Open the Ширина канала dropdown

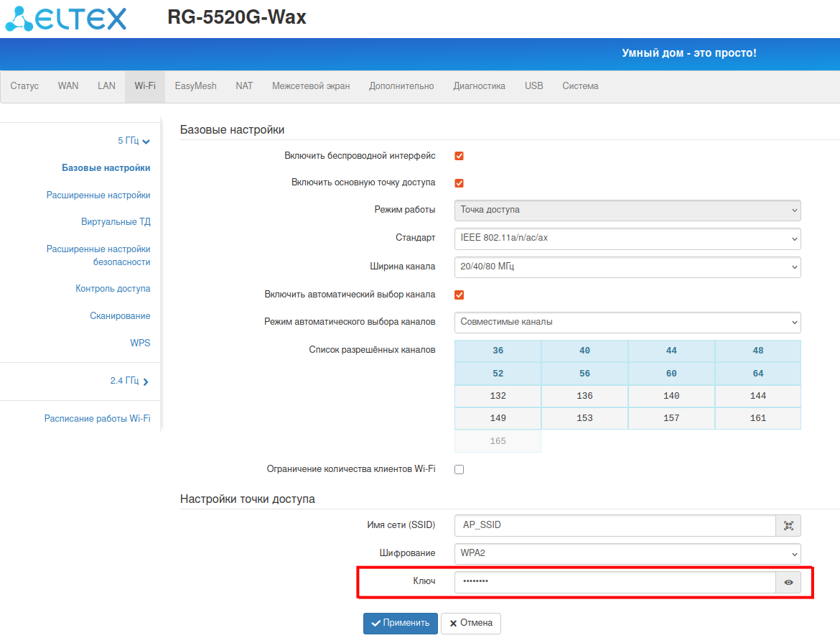[x=627, y=267]
